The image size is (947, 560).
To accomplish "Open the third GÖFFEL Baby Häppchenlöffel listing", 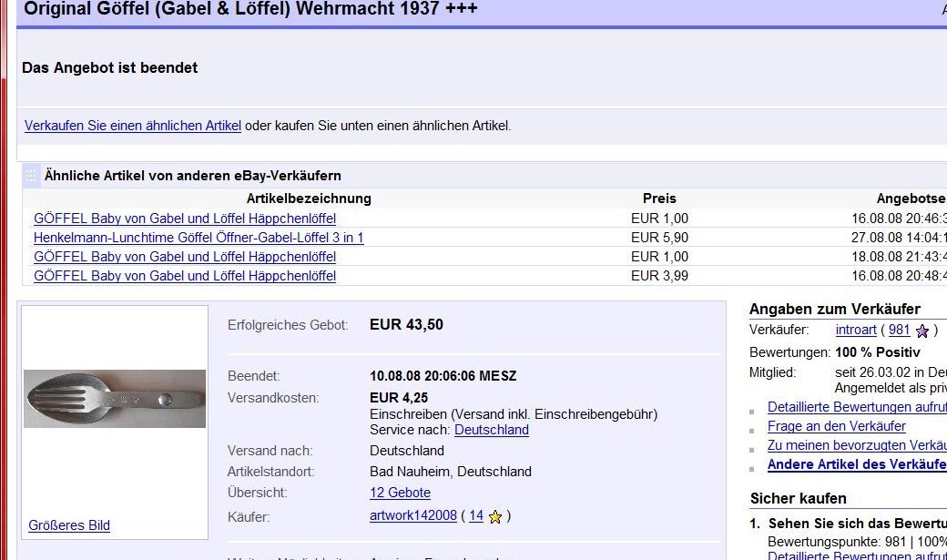I will (x=185, y=257).
